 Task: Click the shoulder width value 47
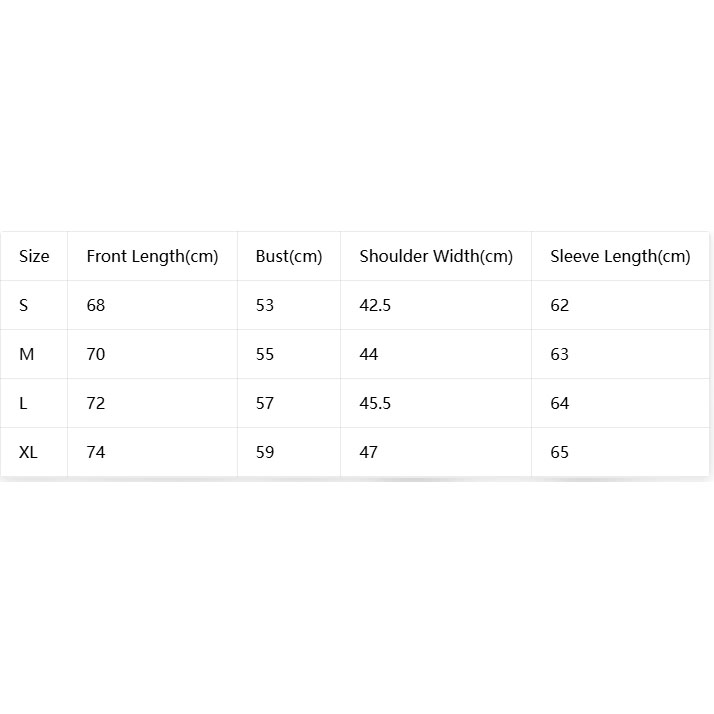pos(368,452)
